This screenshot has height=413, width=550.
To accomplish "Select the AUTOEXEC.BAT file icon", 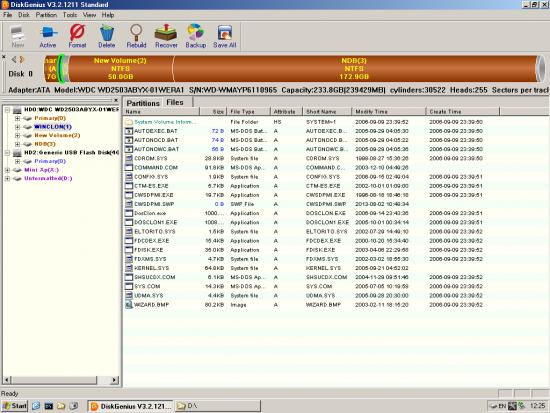I will 129,131.
